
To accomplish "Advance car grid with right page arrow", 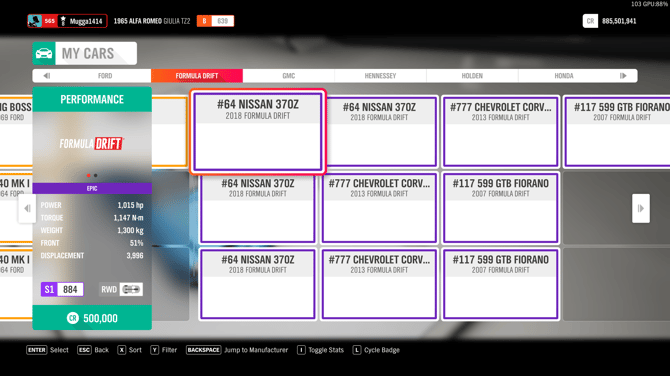I will [x=641, y=209].
